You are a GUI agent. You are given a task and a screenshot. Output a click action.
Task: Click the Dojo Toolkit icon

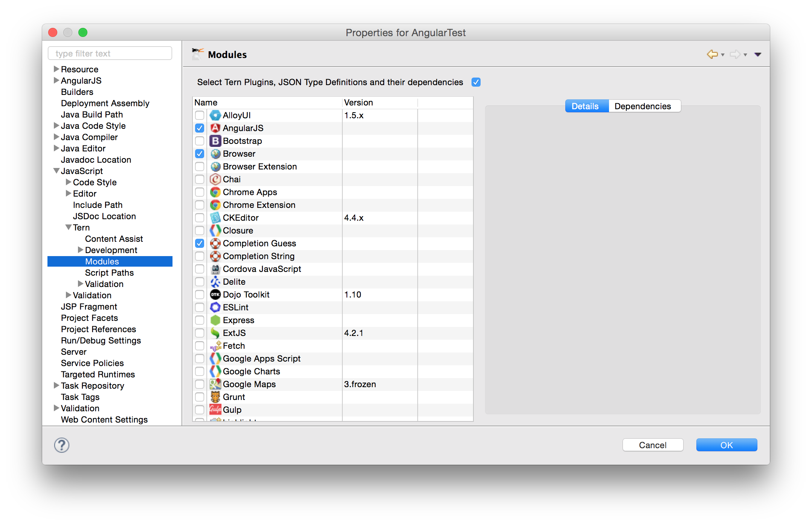(215, 295)
